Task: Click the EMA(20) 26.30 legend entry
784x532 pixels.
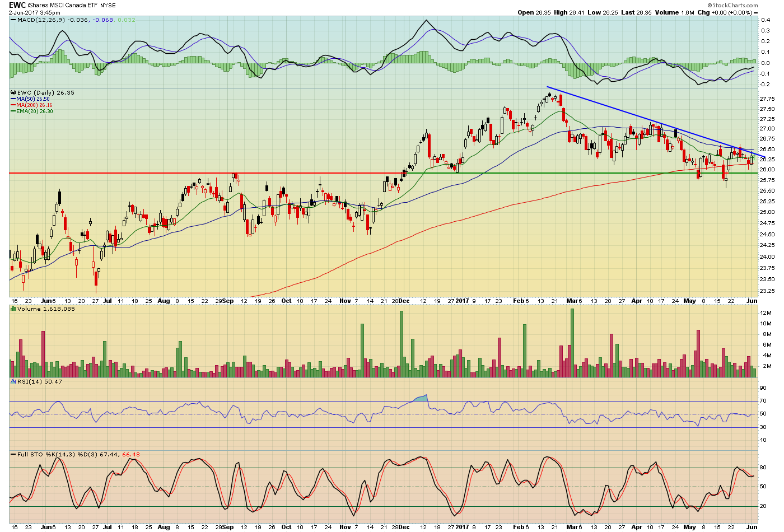Action: click(x=32, y=111)
